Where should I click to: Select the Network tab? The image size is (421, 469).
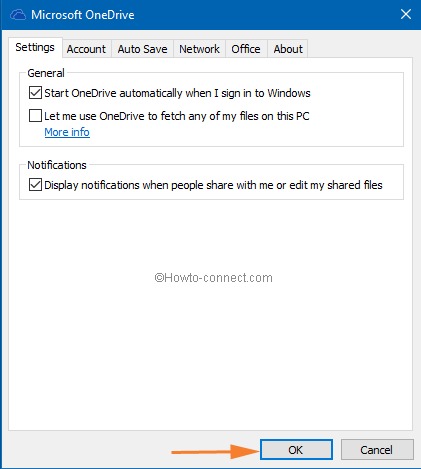(199, 49)
